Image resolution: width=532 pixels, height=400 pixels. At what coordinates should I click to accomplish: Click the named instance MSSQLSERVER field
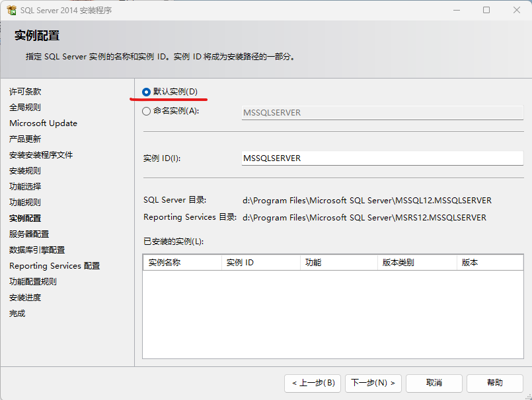(x=383, y=113)
